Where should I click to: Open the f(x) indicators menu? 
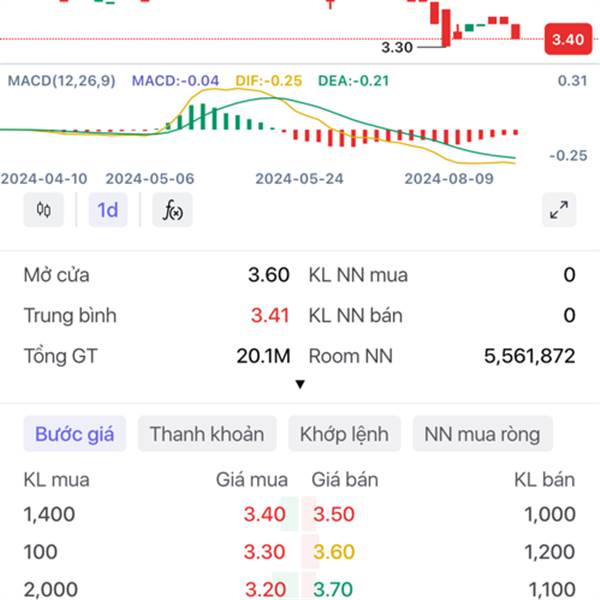pos(172,210)
